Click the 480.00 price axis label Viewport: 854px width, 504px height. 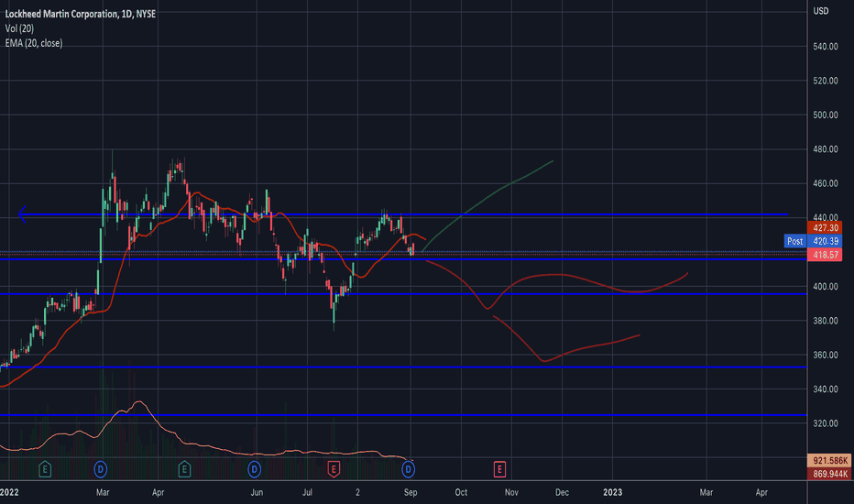pos(825,149)
